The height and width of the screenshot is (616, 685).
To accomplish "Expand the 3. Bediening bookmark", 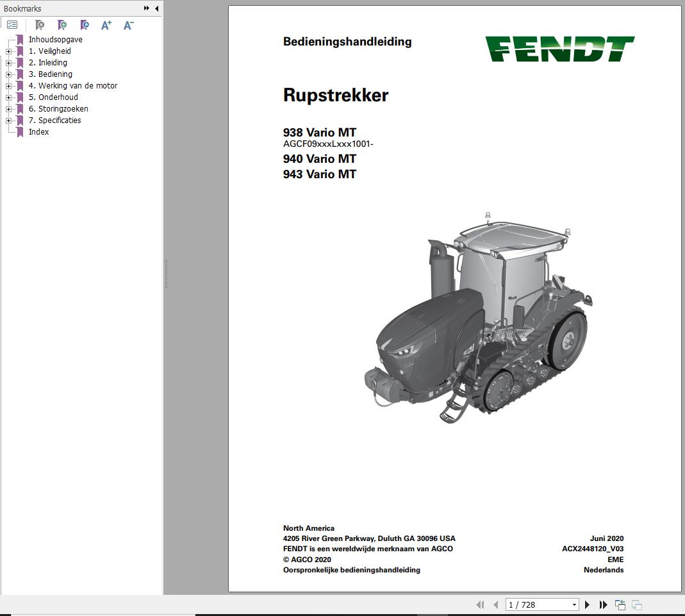I will 8,75.
